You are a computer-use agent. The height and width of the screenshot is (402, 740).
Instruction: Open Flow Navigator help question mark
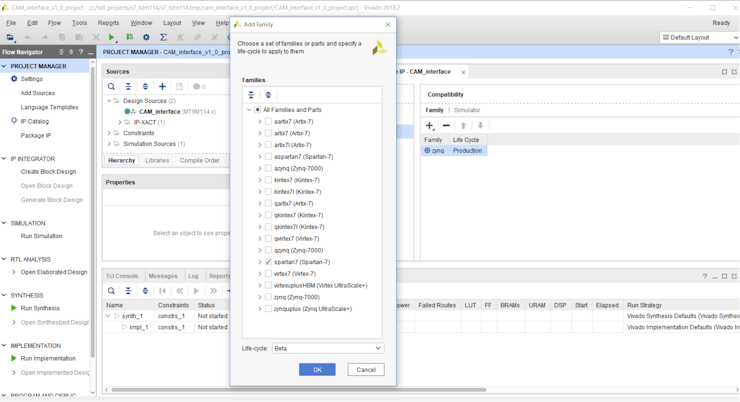81,52
